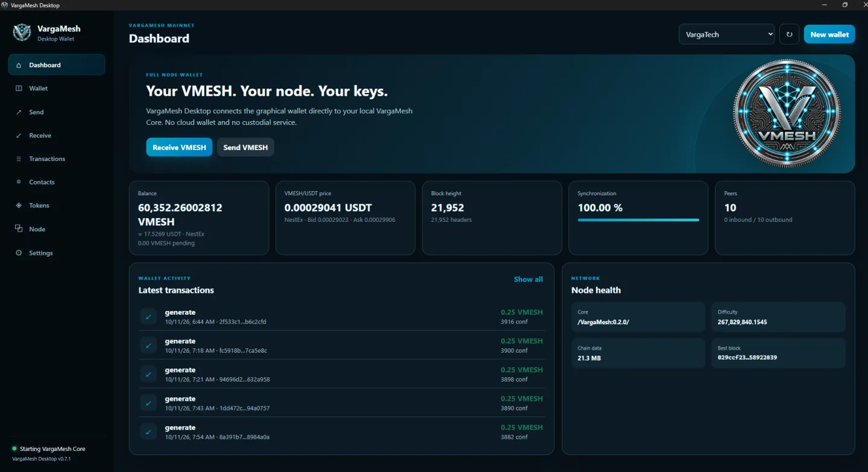
Task: Click the refresh icon button beside wallet selector
Action: point(789,34)
